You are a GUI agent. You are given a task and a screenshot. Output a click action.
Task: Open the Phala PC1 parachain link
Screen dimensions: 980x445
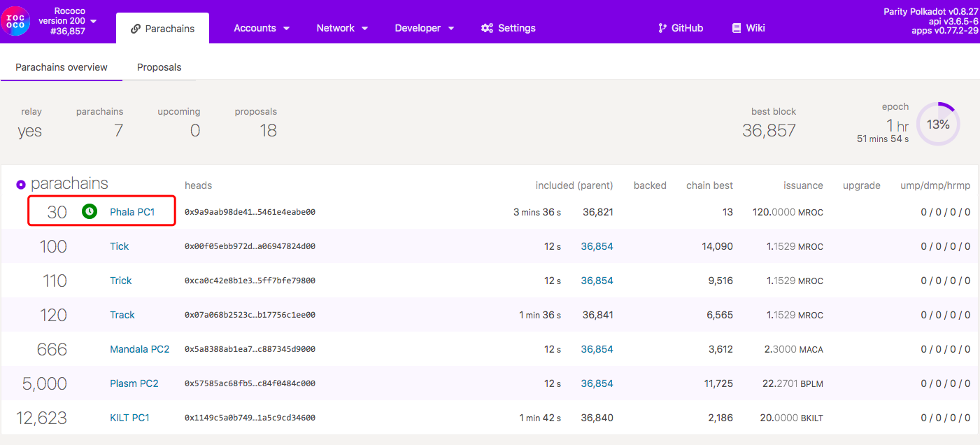coord(132,212)
